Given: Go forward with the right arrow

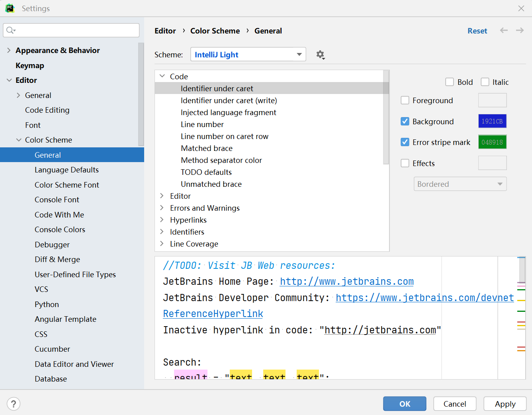Looking at the screenshot, I should click(520, 31).
